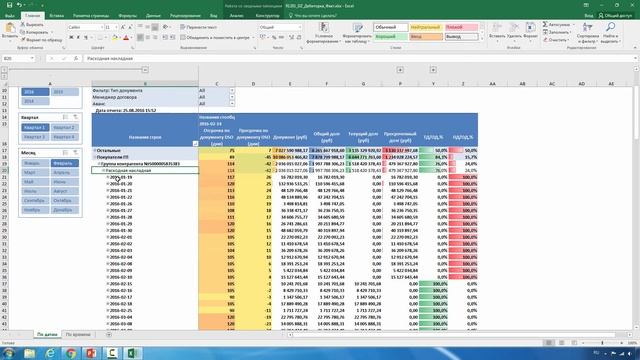The height and width of the screenshot is (360, 640).
Task: Click the fill color bucket icon
Action: pos(115,38)
